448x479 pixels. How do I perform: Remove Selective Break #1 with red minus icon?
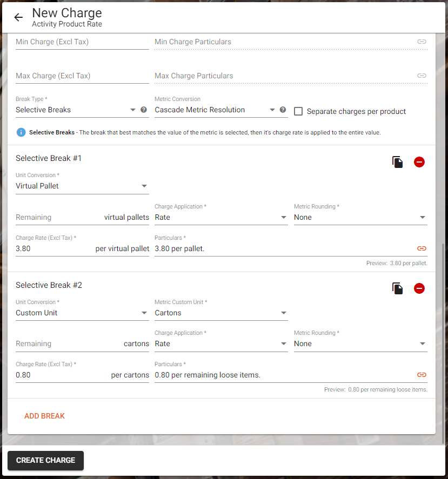pyautogui.click(x=419, y=162)
